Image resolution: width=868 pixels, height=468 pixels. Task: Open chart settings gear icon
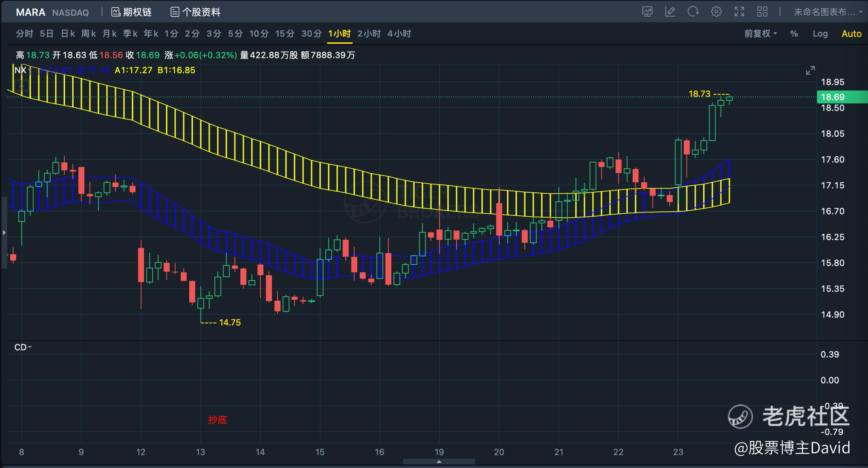tap(716, 12)
